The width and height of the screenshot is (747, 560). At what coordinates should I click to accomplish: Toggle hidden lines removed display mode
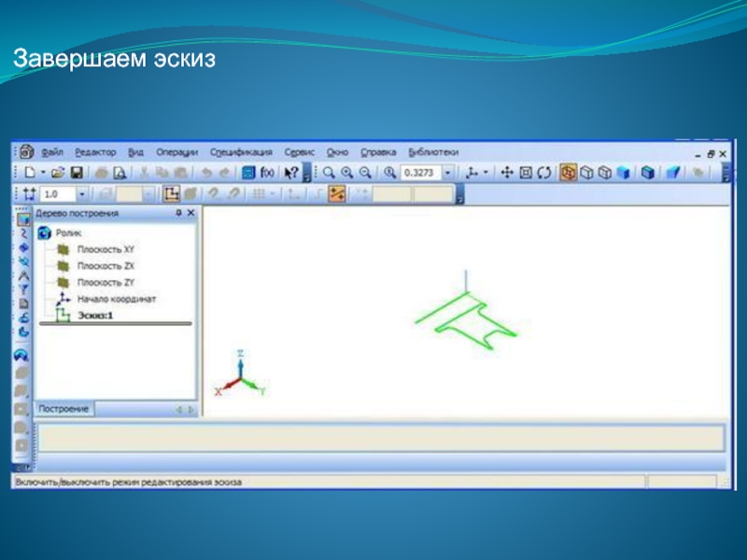(586, 173)
